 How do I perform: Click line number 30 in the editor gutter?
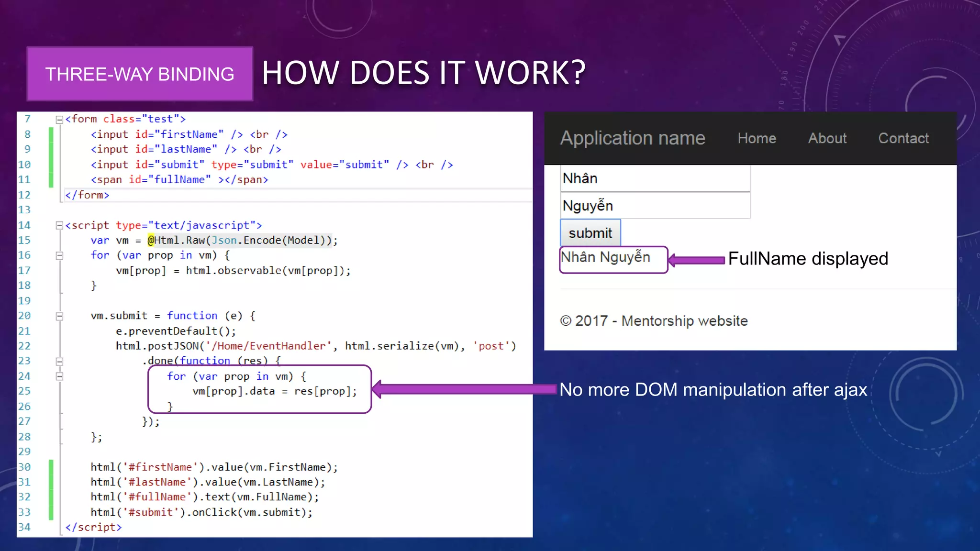pos(24,467)
